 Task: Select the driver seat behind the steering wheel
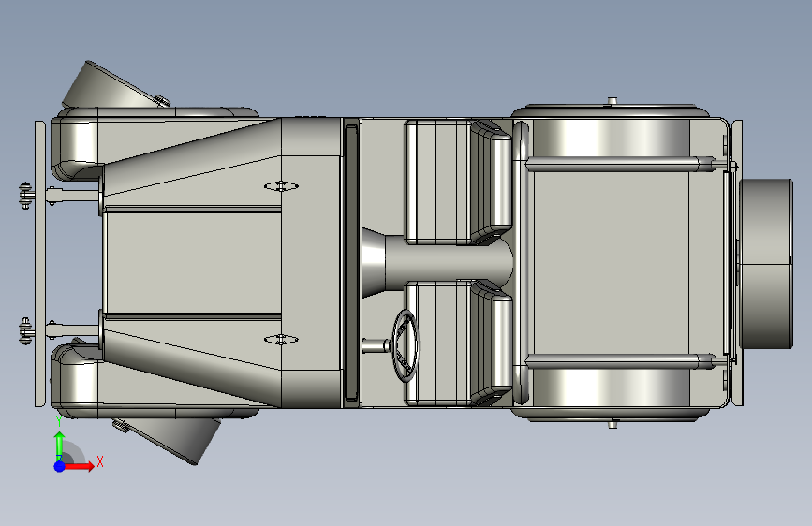(x=458, y=343)
